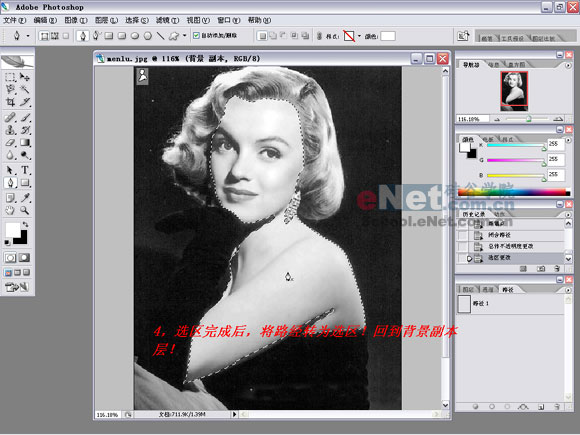The width and height of the screenshot is (580, 435).
Task: Select the Slice tool
Action: [25, 102]
